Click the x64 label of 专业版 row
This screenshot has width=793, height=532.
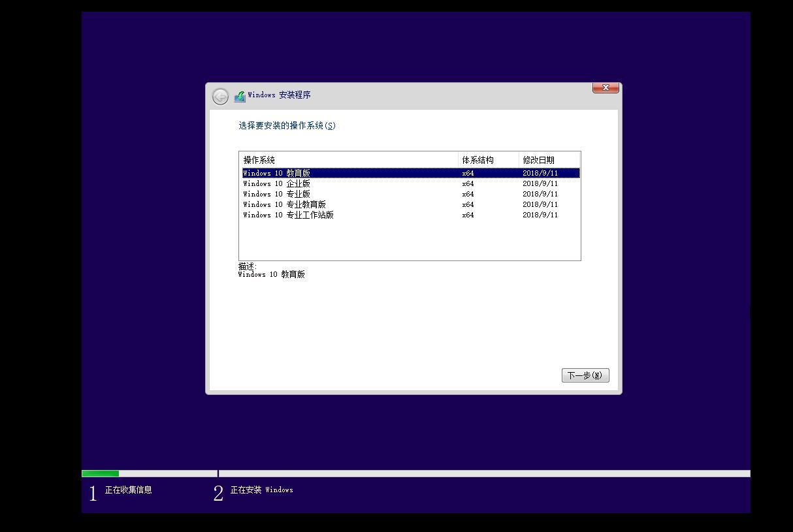click(x=467, y=194)
